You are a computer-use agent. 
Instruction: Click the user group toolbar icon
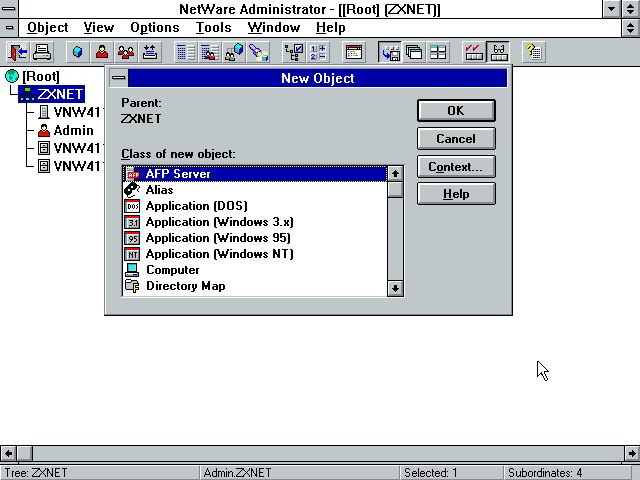126,52
